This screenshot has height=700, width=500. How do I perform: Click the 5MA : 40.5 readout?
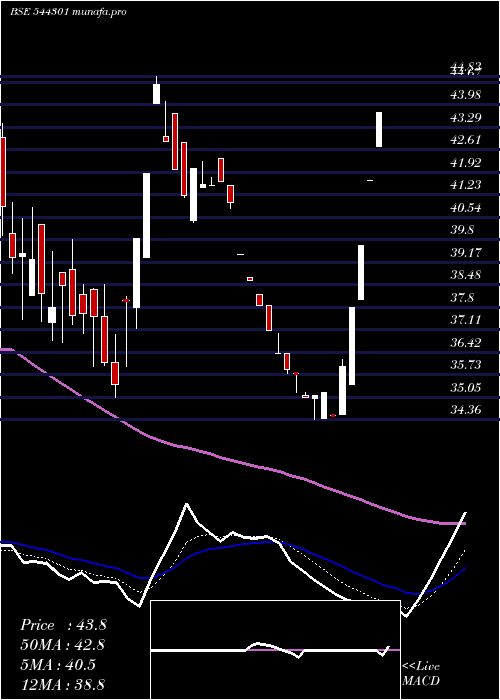[58, 665]
